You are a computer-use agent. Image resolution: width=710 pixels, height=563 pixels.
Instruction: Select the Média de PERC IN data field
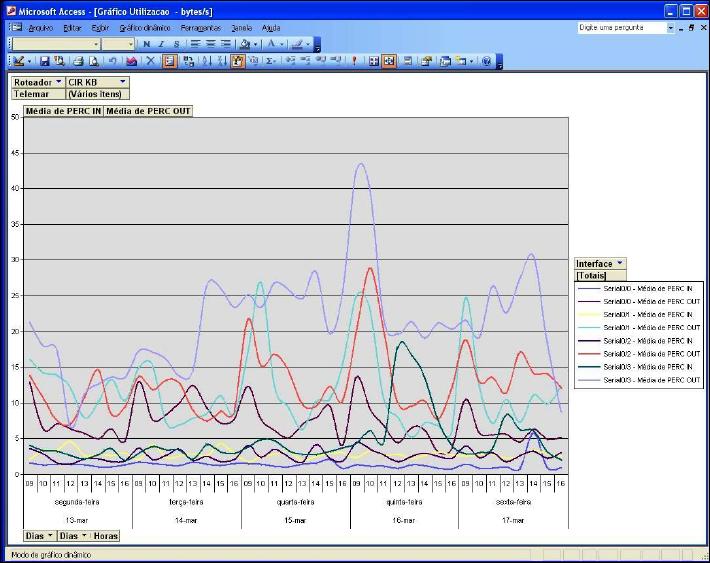coord(63,111)
